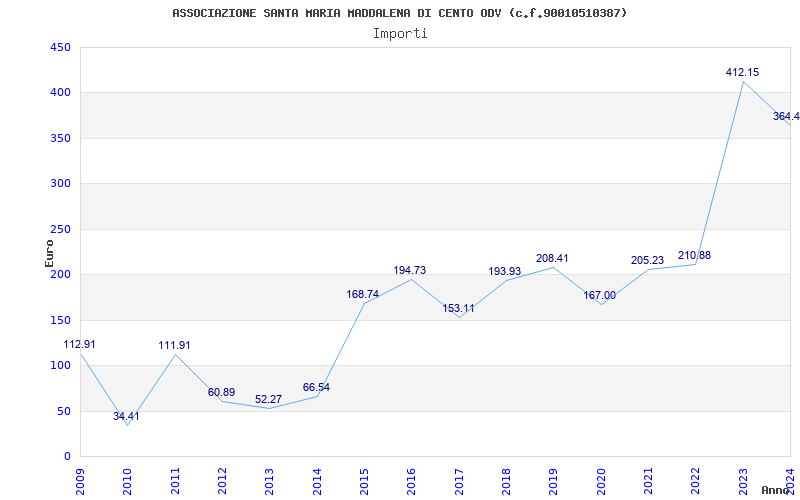Click y-axis tick label 100
The width and height of the screenshot is (800, 500).
pos(60,366)
